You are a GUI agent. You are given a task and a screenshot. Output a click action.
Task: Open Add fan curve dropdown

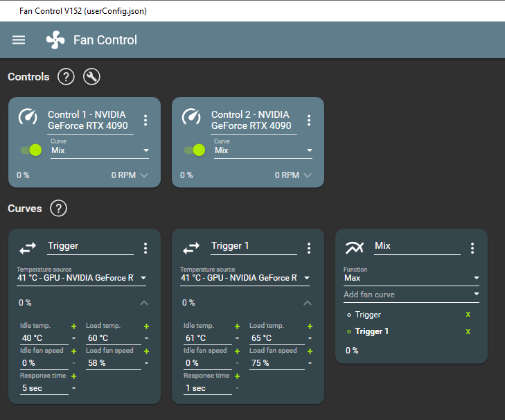coord(411,295)
